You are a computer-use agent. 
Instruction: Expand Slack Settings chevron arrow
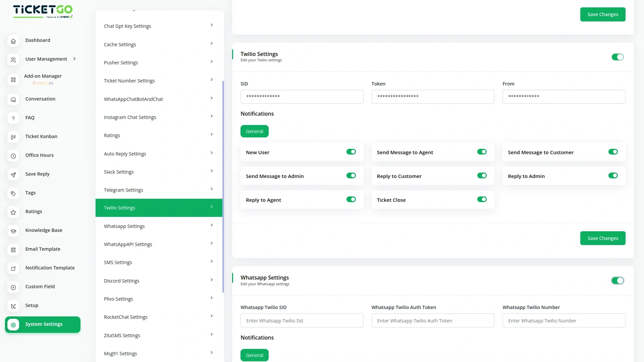point(212,171)
